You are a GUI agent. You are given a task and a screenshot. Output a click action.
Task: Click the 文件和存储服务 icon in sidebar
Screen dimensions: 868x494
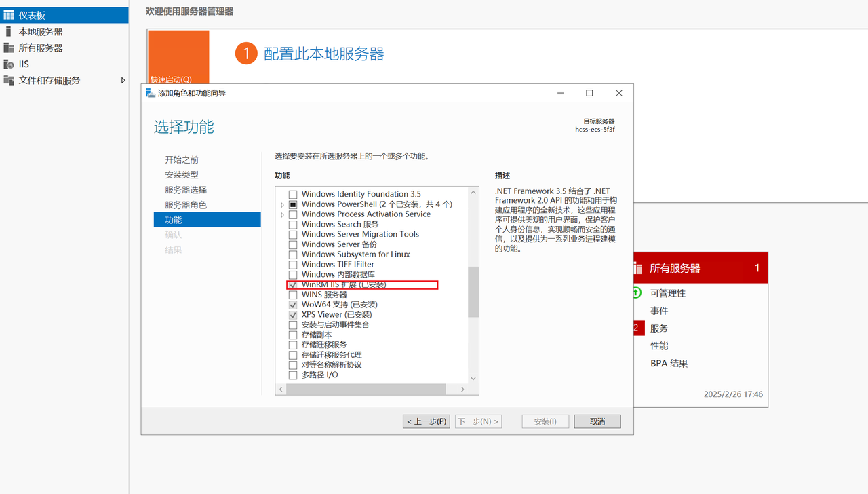coord(9,80)
